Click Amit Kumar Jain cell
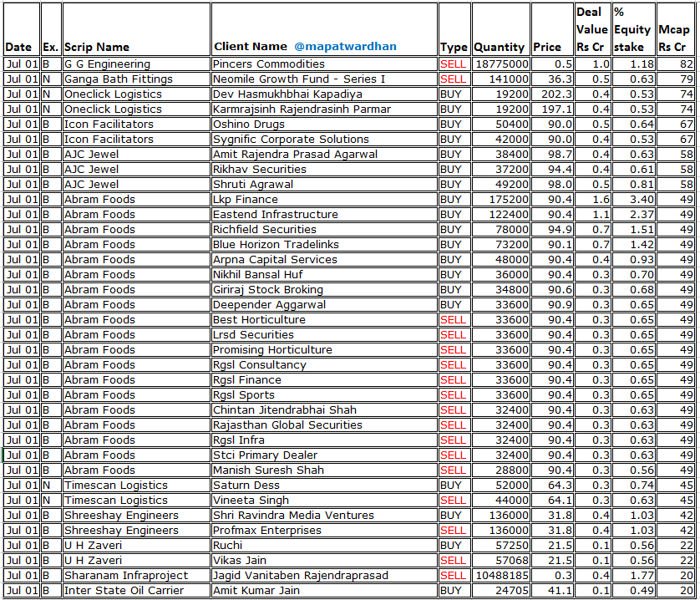Screen dimensions: 700x600 pyautogui.click(x=325, y=590)
